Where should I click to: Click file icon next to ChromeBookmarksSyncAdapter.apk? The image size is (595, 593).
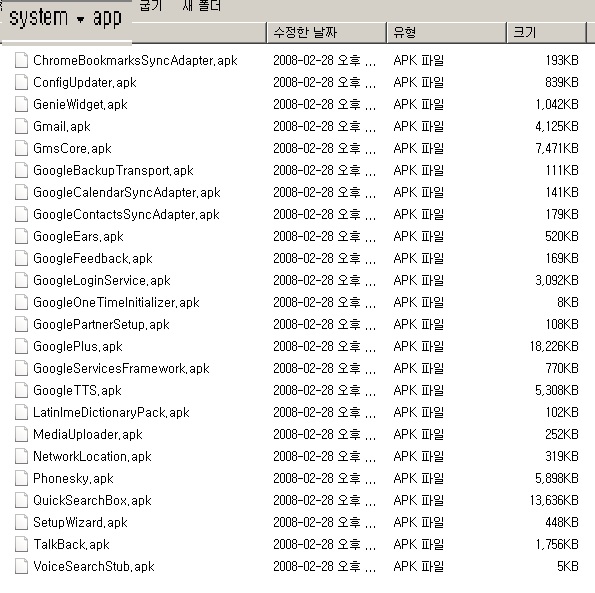(x=21, y=60)
